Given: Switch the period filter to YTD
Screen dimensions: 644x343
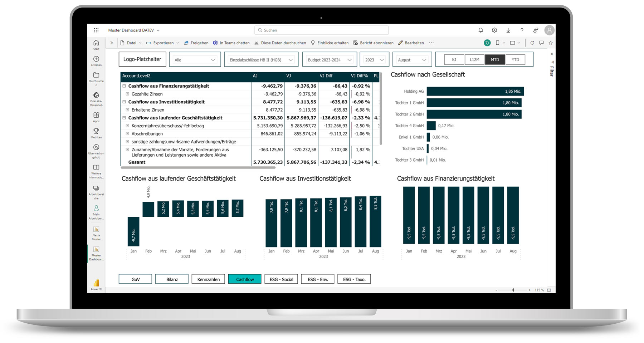Looking at the screenshot, I should click(x=515, y=59).
